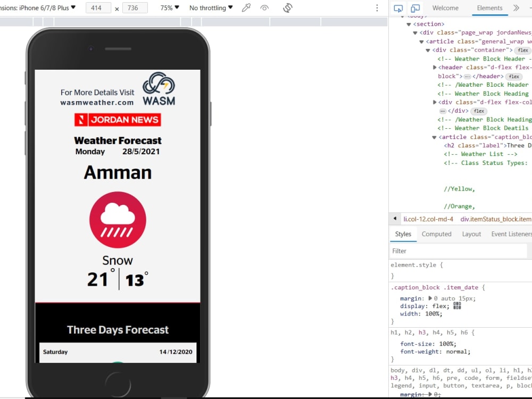Open the three-dot more options menu
This screenshot has width=532, height=399.
377,8
